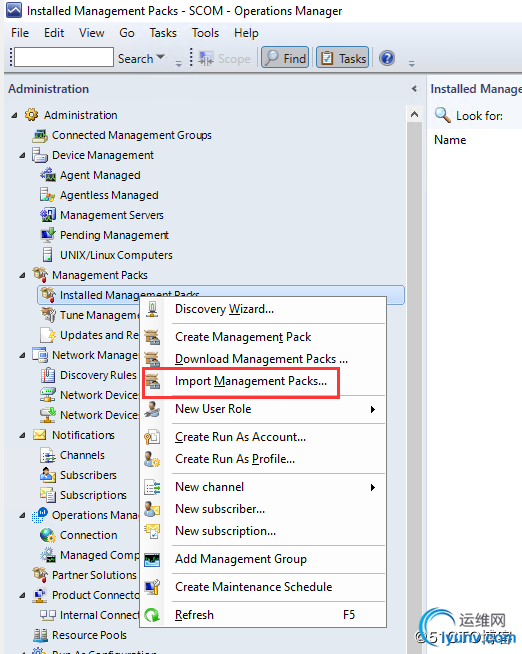The image size is (522, 654).
Task: Click the toolbar search text field
Action: coord(64,57)
